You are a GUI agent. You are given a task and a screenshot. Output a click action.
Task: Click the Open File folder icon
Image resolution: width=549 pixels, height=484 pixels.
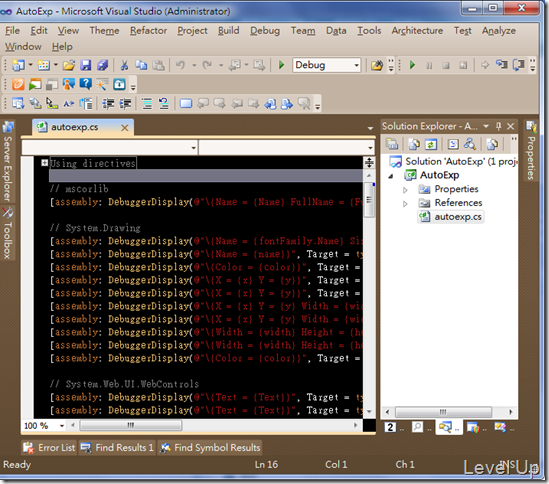point(69,65)
